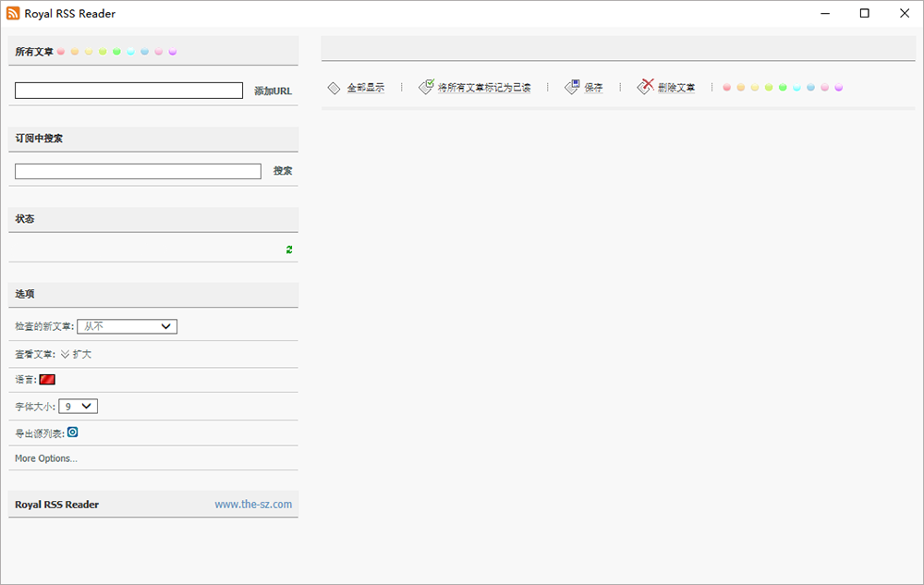Close the Royal RSS Reader window

pyautogui.click(x=905, y=13)
